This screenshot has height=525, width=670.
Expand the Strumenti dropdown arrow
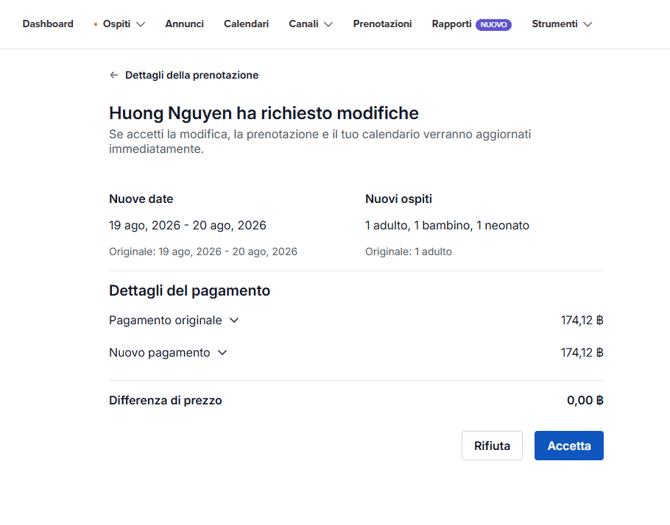coord(587,24)
